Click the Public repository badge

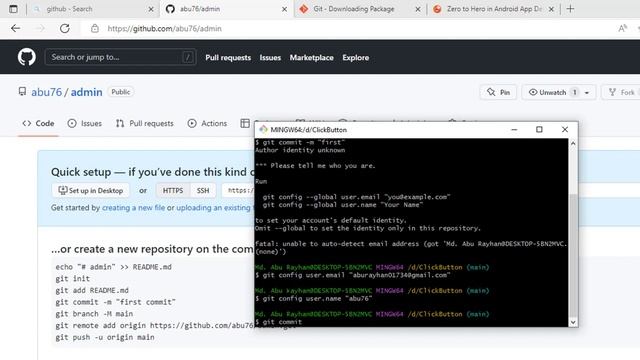point(120,92)
